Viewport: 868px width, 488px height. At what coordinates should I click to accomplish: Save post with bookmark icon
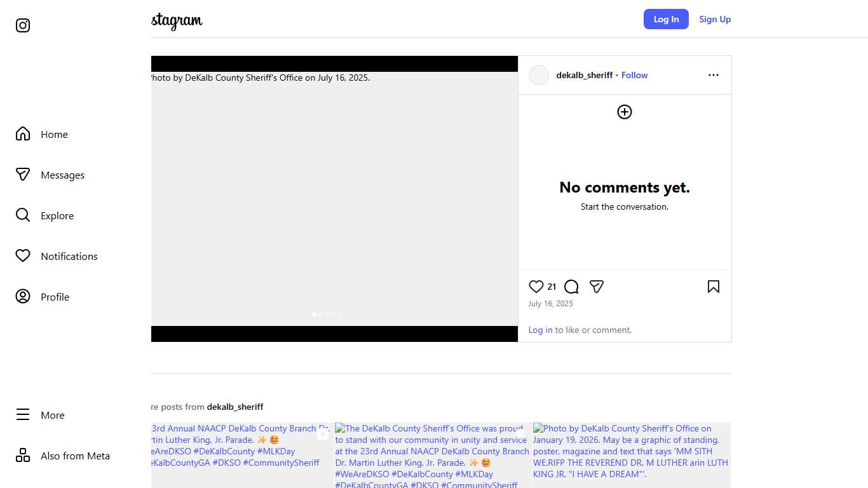click(714, 287)
